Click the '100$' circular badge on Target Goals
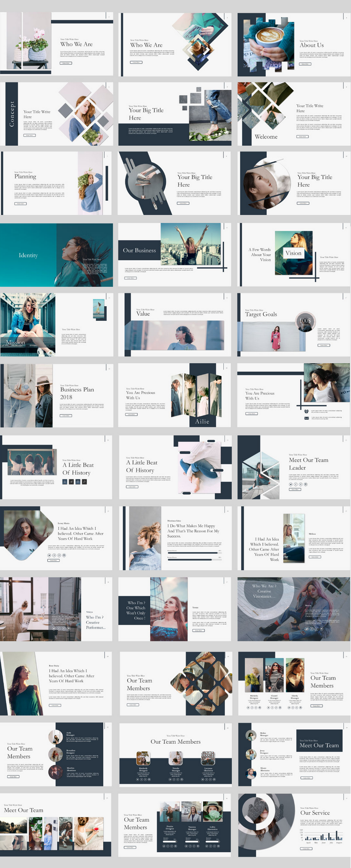The image size is (351, 868). click(305, 322)
